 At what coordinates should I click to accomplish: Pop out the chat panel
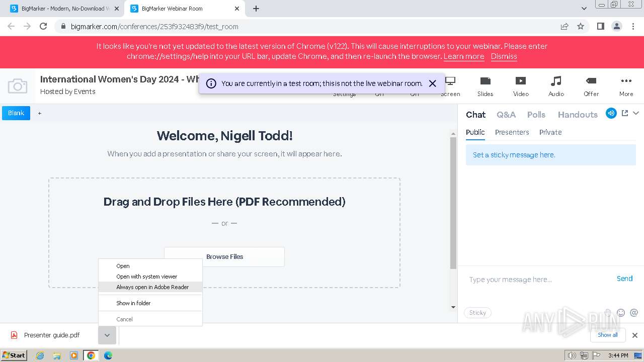click(625, 113)
